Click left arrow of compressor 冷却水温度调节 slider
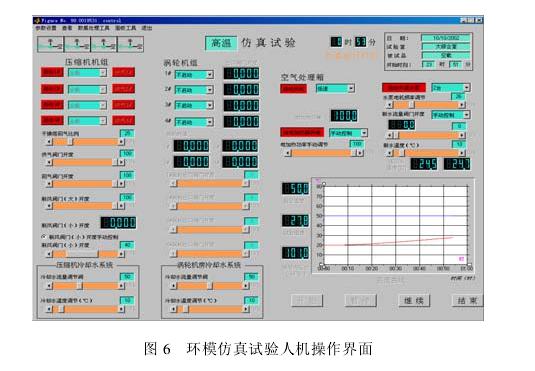The width and height of the screenshot is (535, 371). tap(49, 309)
